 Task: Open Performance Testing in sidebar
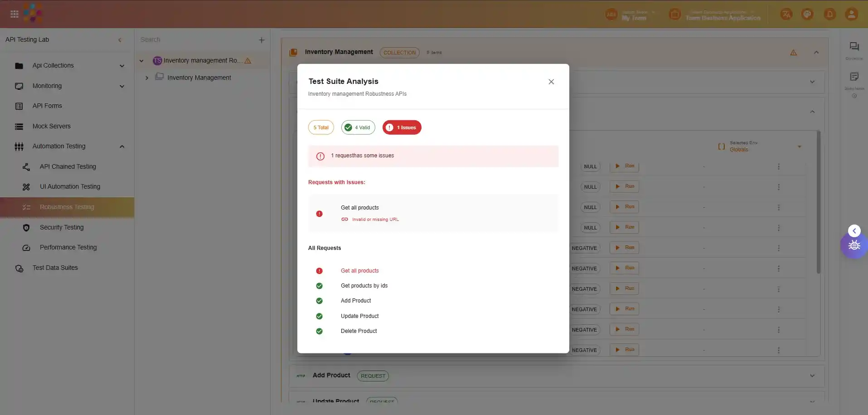[x=68, y=247]
